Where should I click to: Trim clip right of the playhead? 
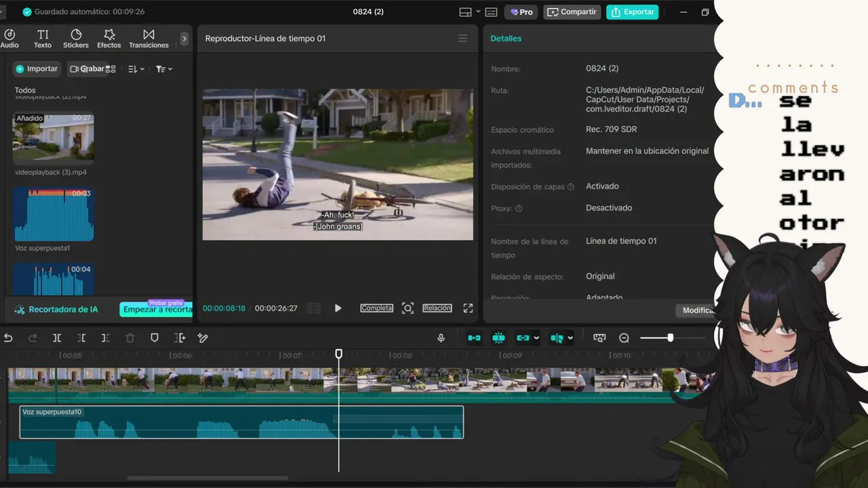(x=106, y=338)
